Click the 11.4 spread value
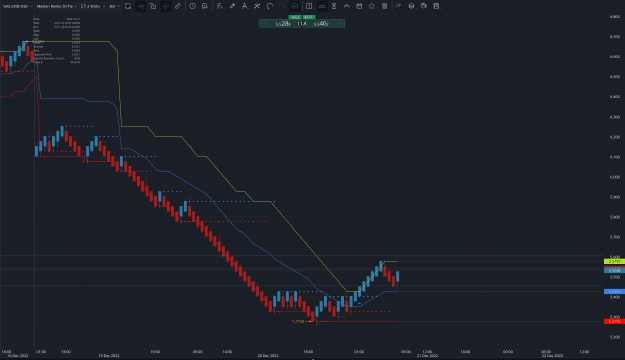 [x=302, y=24]
